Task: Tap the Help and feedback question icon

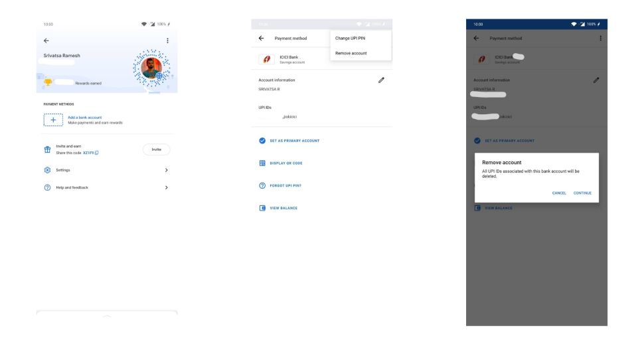Action: [47, 187]
